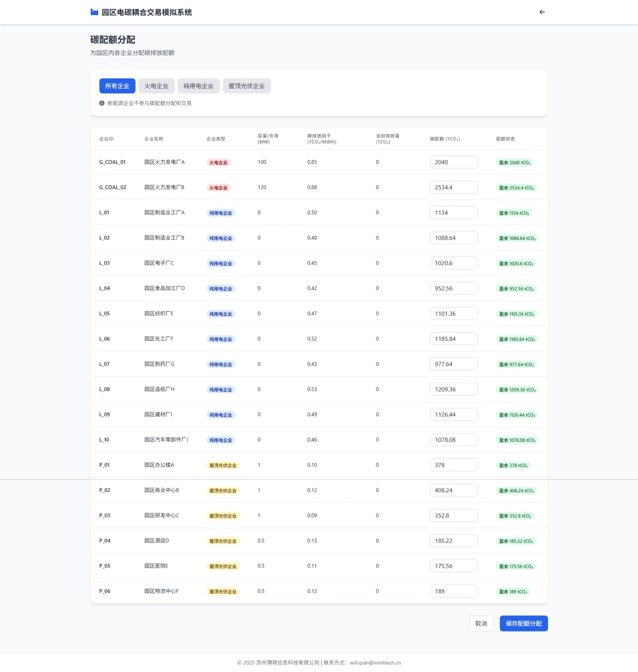
Task: Switch to the 火电企业 filter tab
Action: click(156, 86)
